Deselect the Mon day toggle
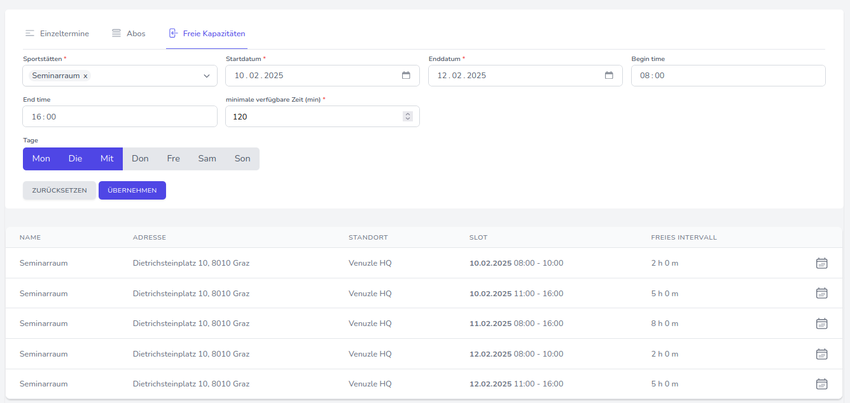 [41, 159]
